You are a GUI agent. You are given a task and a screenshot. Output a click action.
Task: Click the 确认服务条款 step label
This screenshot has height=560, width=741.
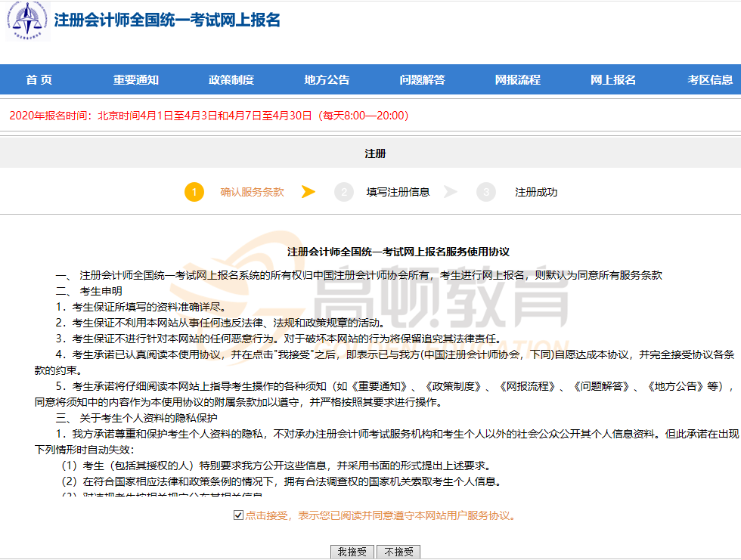coord(252,192)
